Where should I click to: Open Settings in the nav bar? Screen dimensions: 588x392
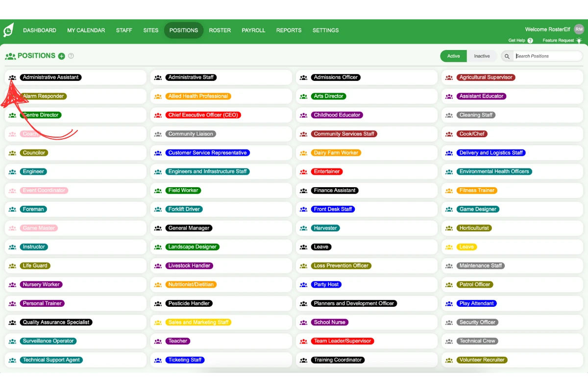coord(326,30)
